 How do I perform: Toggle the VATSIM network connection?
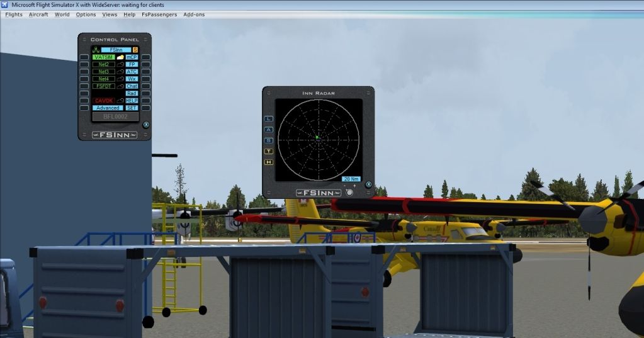click(x=103, y=57)
